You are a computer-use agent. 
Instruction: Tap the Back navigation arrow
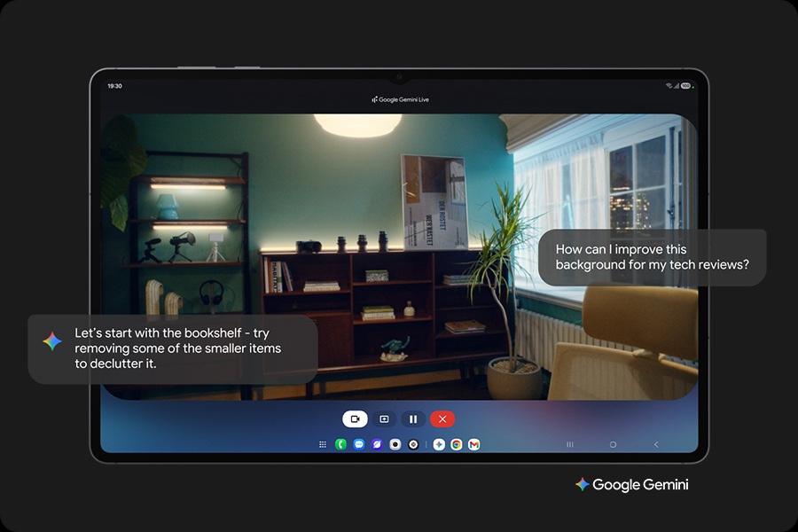[x=657, y=444]
